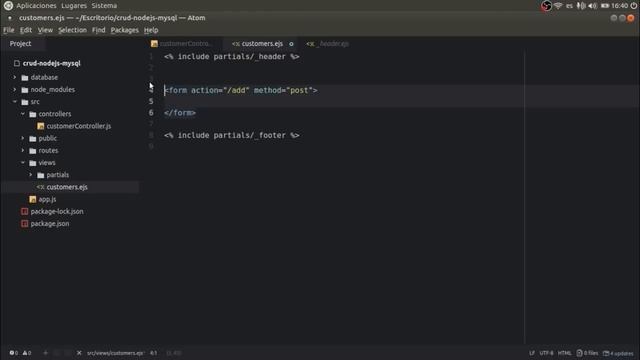Click the partials folder icon
Viewport: 640px width, 360px height.
[40, 176]
